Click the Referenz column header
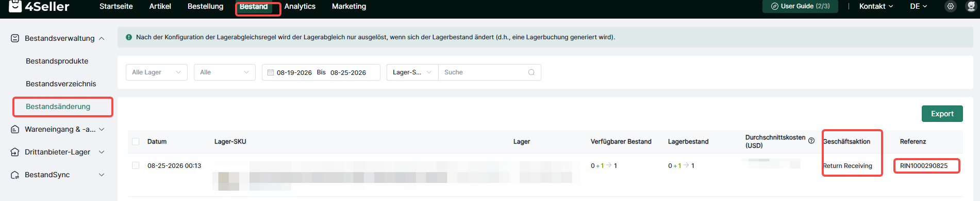Viewport: 980px width, 201px height. [913, 142]
